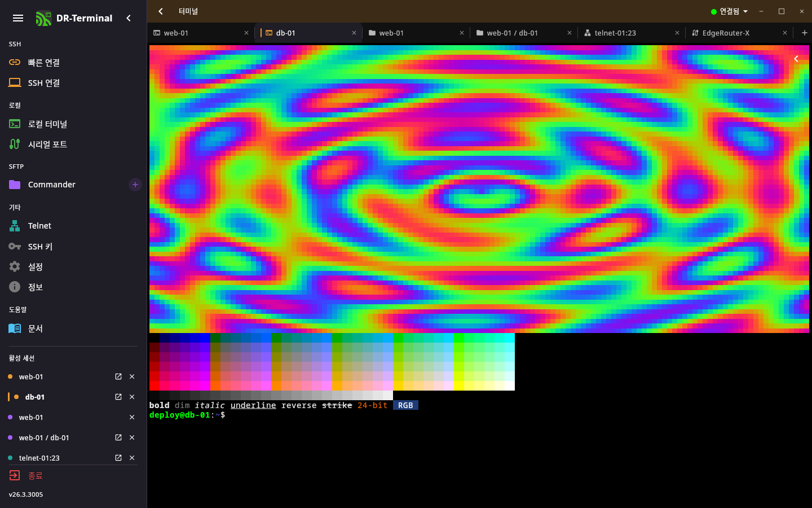Click the 빠른 연결 link icon
The width and height of the screenshot is (812, 508).
(x=15, y=62)
